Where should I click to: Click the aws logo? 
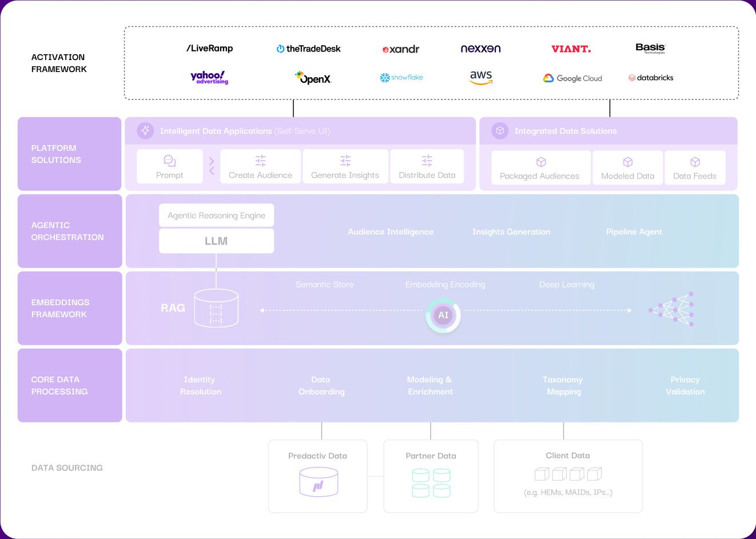[481, 77]
